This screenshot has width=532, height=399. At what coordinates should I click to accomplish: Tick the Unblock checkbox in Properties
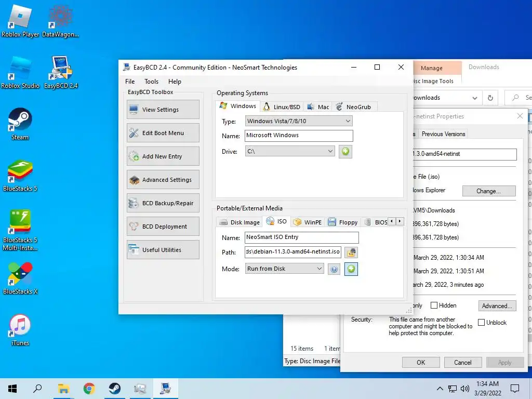tap(481, 322)
